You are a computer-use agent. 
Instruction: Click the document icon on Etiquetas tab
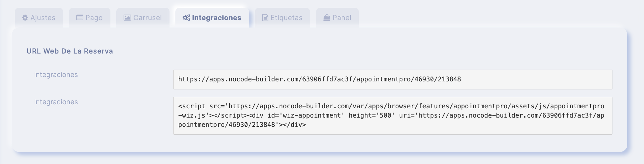tap(265, 18)
